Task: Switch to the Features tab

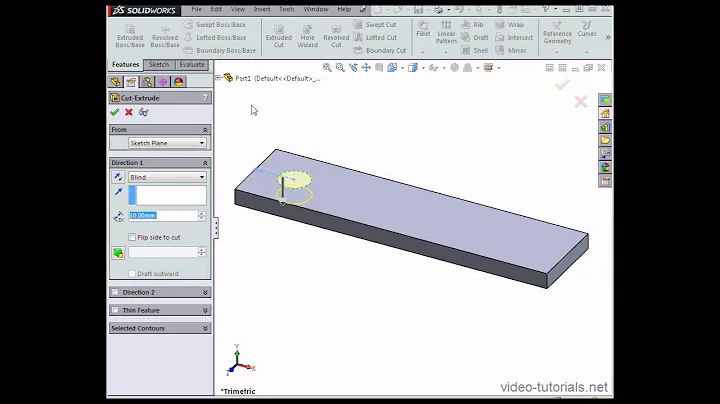Action: point(125,65)
